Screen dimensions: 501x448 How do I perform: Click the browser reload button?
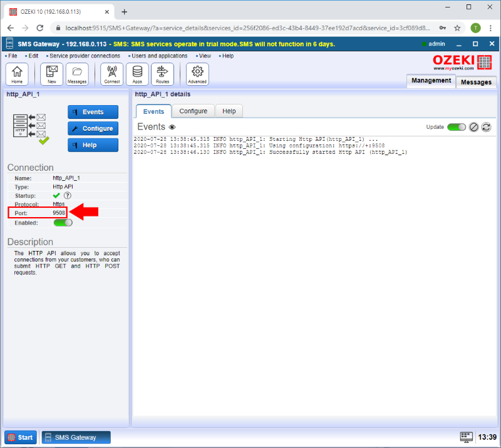tap(40, 28)
